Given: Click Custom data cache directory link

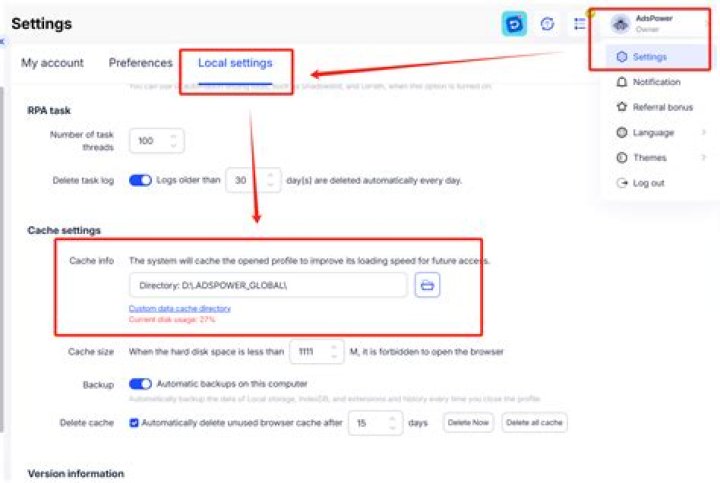Looking at the screenshot, I should [x=180, y=309].
